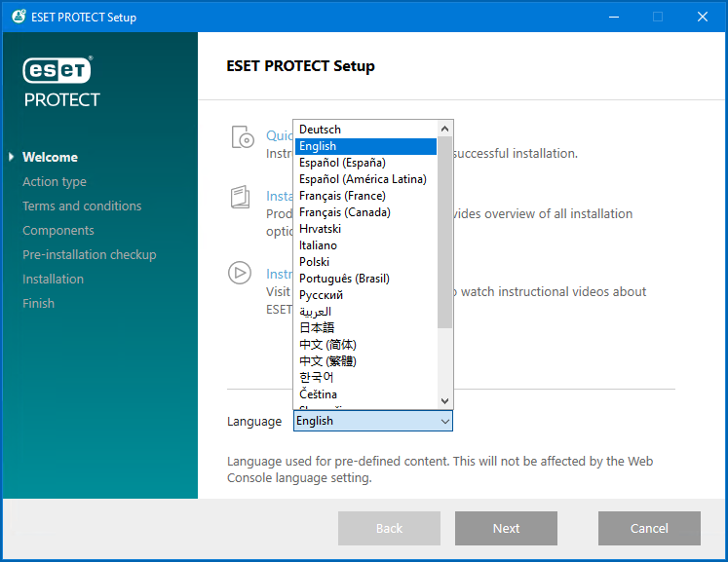Click the language list scroll down arrow
This screenshot has width=728, height=562.
[445, 401]
